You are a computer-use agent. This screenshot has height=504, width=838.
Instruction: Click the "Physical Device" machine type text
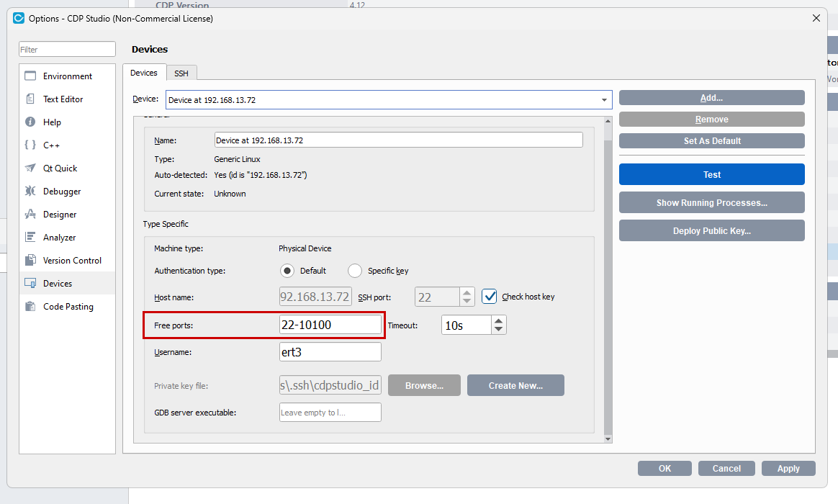pyautogui.click(x=305, y=248)
